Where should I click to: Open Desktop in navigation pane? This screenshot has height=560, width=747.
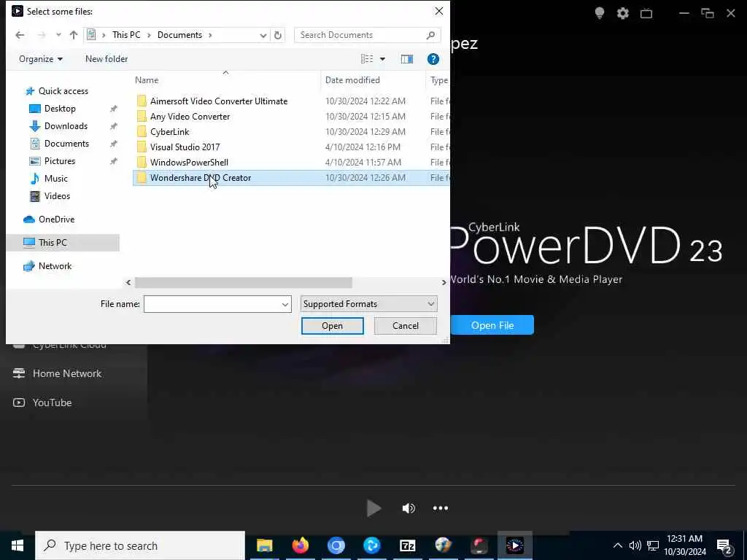(60, 109)
